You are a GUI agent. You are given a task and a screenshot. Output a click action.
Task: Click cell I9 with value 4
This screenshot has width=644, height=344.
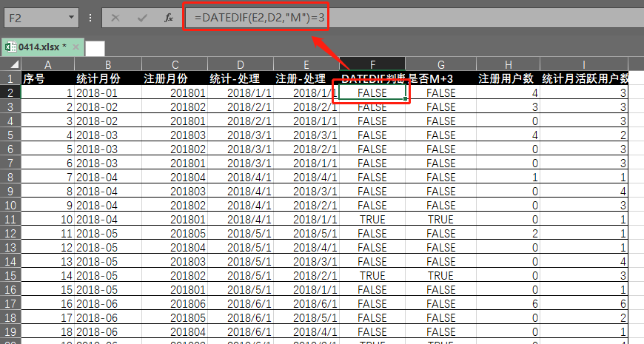point(583,192)
